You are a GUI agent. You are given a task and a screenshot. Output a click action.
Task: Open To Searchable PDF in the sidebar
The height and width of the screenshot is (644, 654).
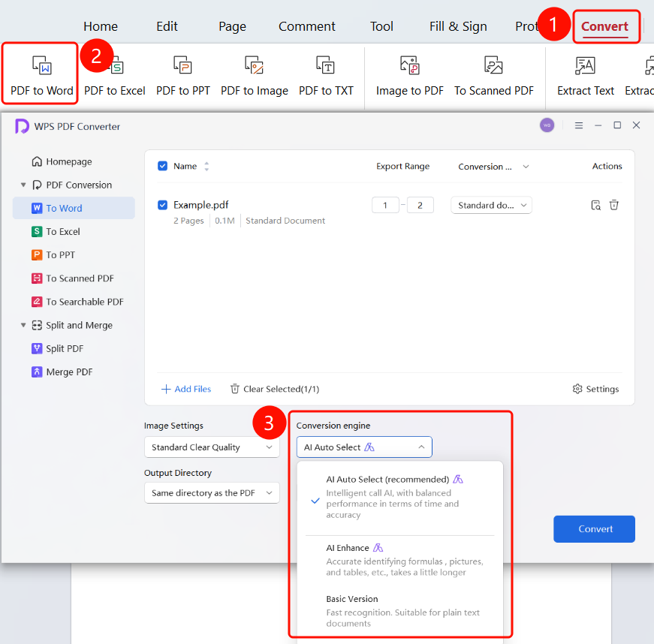[x=77, y=302]
